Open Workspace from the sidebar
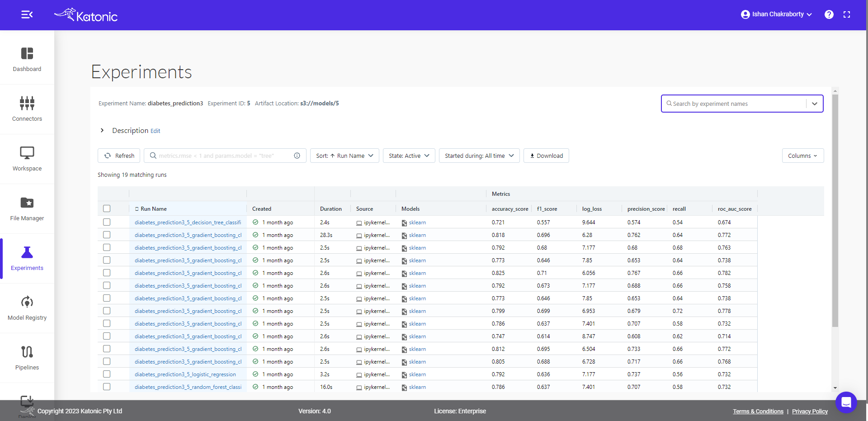Screen dimensions: 868x421 tap(27, 159)
